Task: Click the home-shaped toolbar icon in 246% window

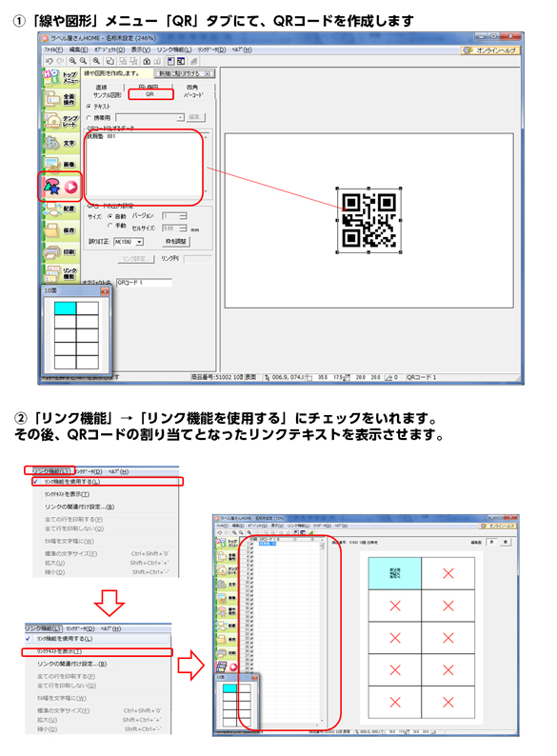Action: coord(147,61)
